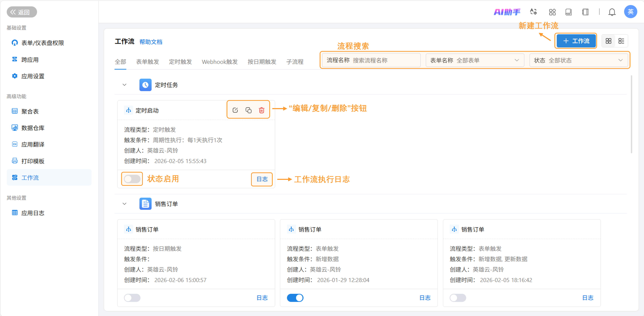This screenshot has height=316, width=644.
Task: Enable the 定时启动 workflow status switch
Action: coord(132,179)
